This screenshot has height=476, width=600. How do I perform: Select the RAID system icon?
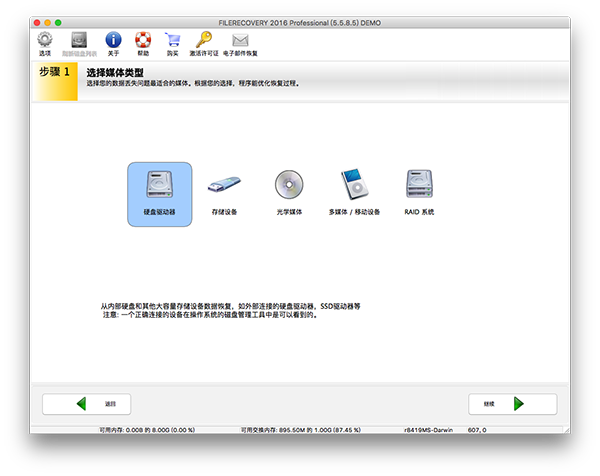click(x=419, y=194)
